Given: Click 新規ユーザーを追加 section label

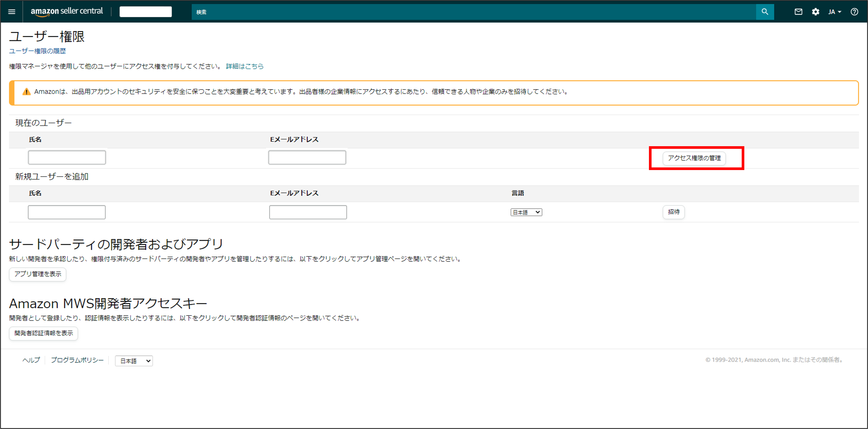Looking at the screenshot, I should (51, 177).
